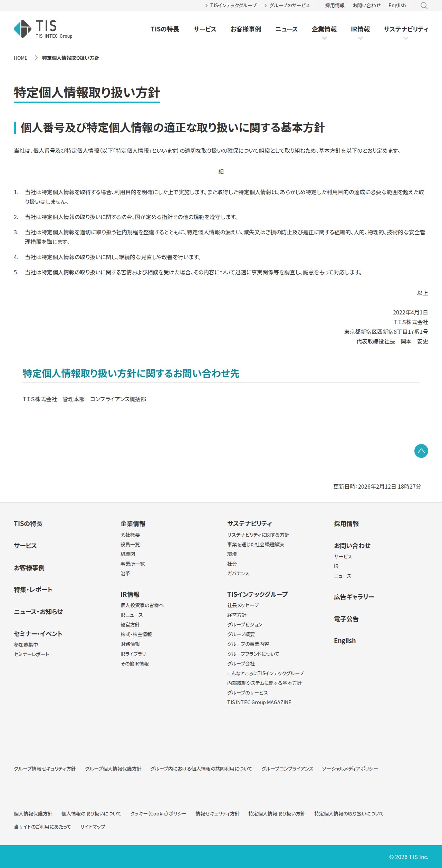Open 役員一覧 footer link
The width and height of the screenshot is (442, 868).
coord(130,545)
